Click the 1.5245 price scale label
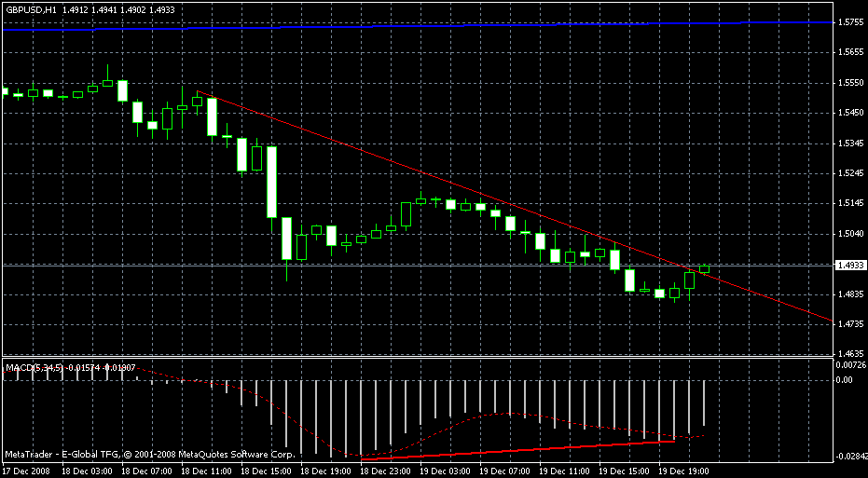Screen dimensions: 868x478 click(852, 173)
